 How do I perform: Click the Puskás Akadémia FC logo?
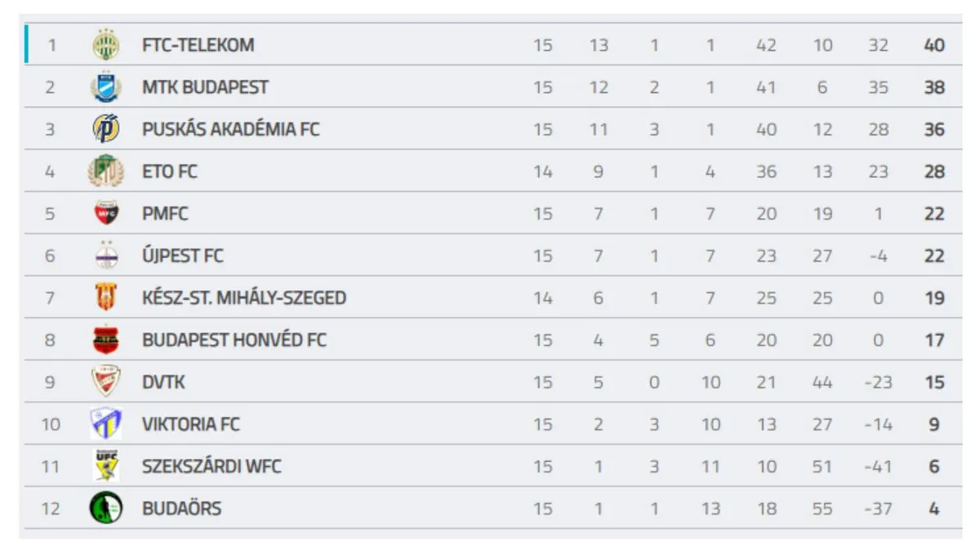click(106, 130)
